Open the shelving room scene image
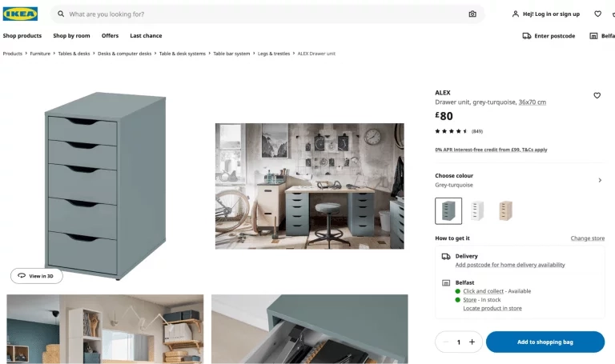Screen dimensions: 615x364 click(x=105, y=329)
